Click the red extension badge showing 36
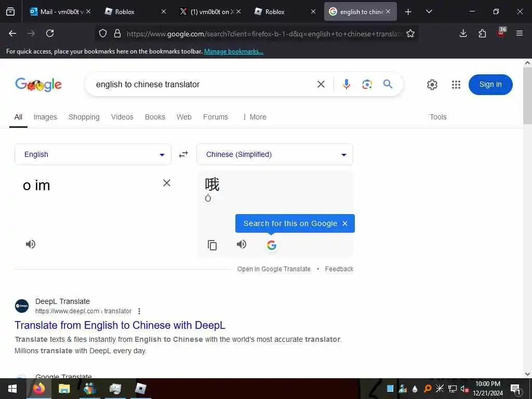 pyautogui.click(x=501, y=32)
